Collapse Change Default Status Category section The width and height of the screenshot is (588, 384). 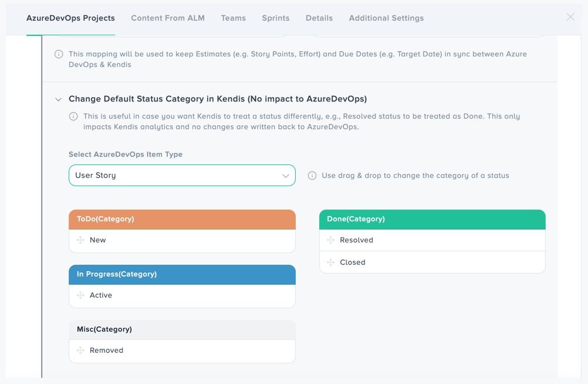(x=58, y=99)
